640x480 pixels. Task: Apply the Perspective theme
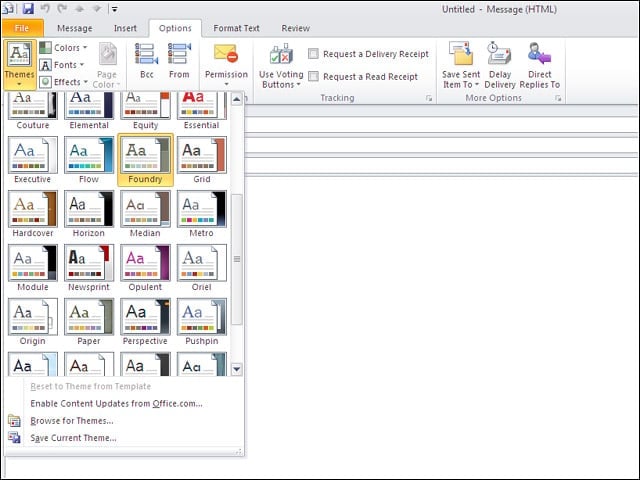[x=145, y=322]
